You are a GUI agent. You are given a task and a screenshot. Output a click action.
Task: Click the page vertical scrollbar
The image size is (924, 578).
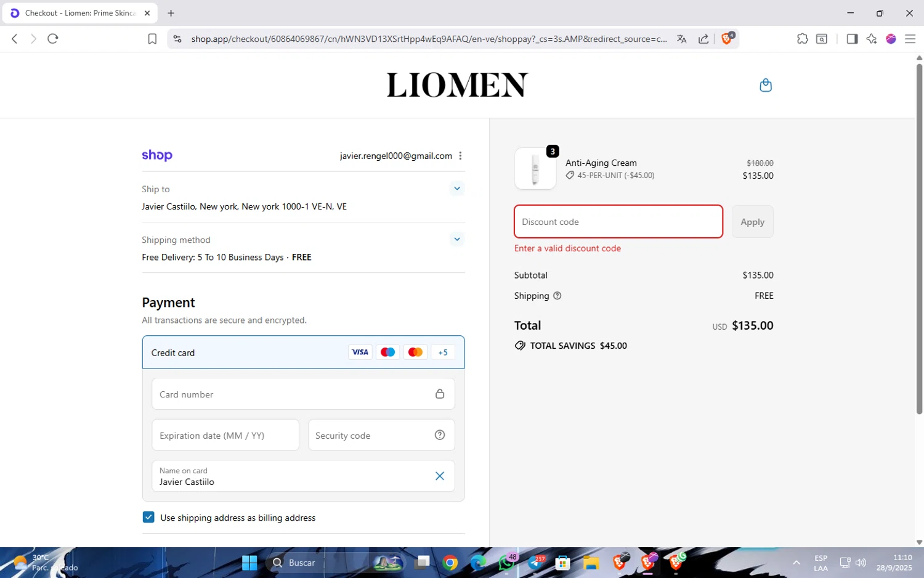click(919, 239)
